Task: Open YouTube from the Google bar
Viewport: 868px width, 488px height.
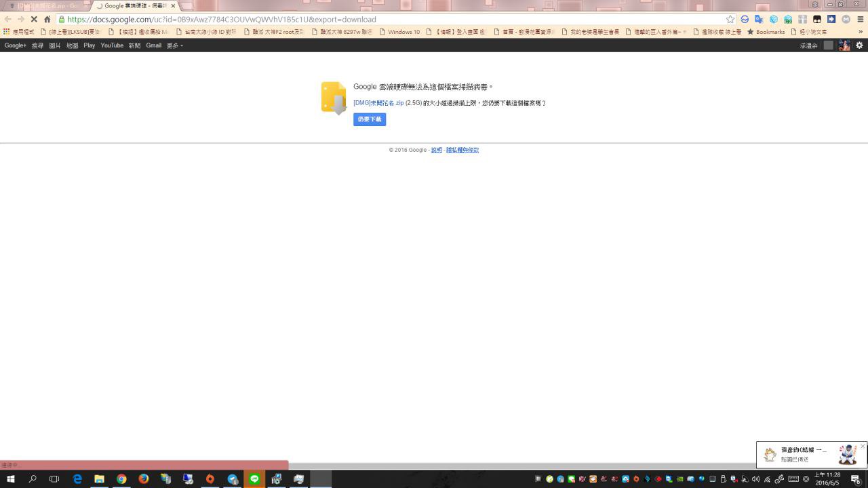Action: point(112,45)
